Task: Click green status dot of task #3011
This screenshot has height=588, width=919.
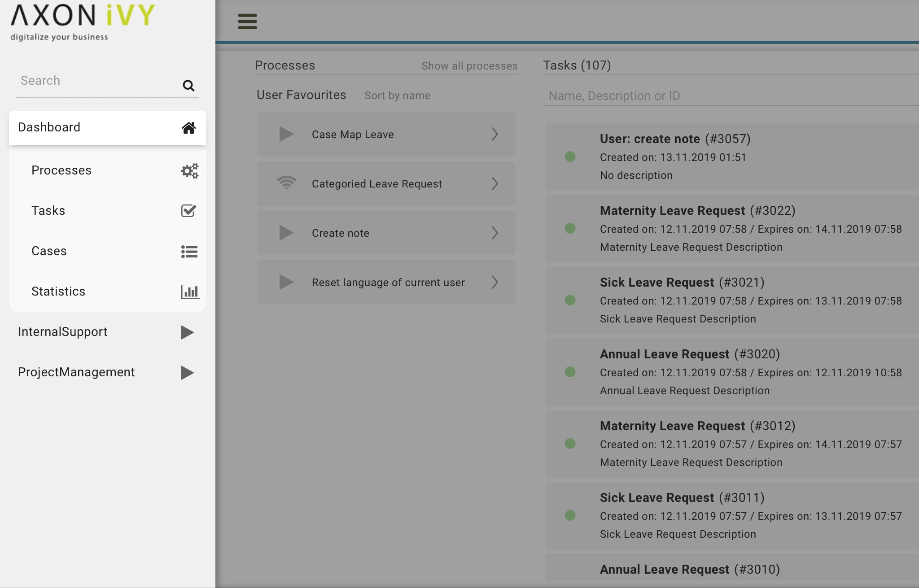Action: coord(570,515)
